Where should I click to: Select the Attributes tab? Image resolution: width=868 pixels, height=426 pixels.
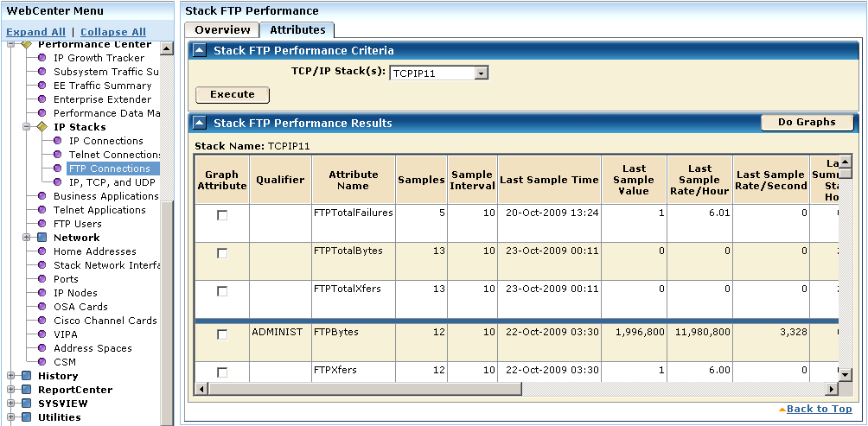tap(297, 30)
